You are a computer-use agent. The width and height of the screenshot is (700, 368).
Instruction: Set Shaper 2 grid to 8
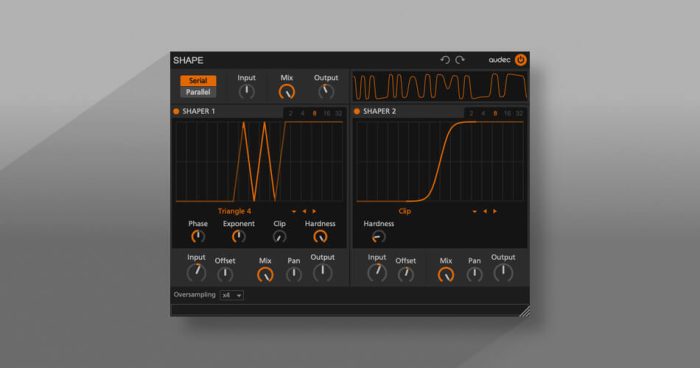[x=495, y=113]
